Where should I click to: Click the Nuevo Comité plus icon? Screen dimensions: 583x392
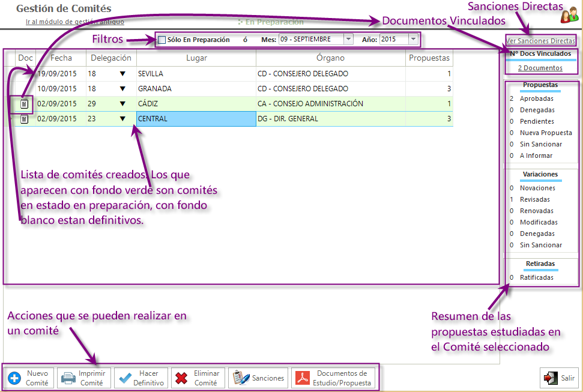pyautogui.click(x=14, y=378)
